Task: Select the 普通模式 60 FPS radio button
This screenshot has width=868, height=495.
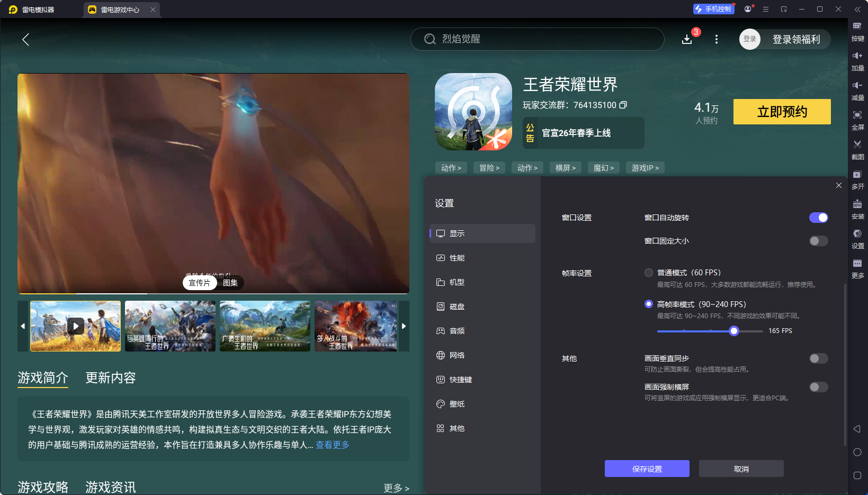Action: pos(649,272)
